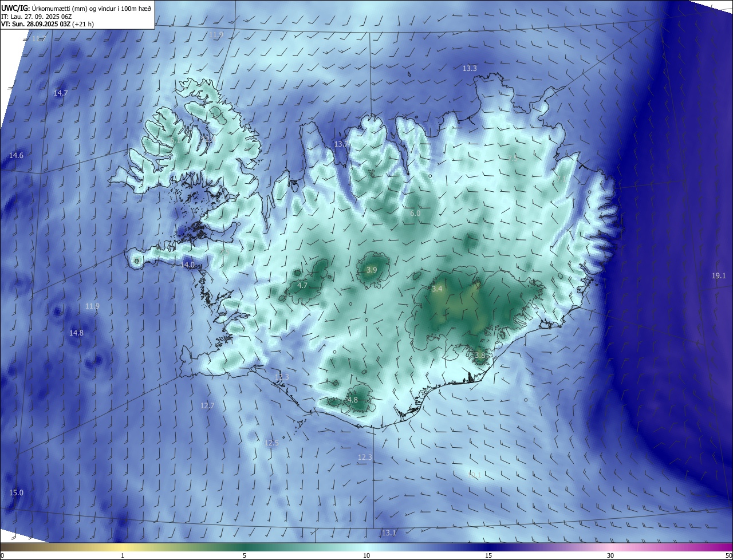Click the 14.0 value south of Snæfellsnes

(x=188, y=265)
